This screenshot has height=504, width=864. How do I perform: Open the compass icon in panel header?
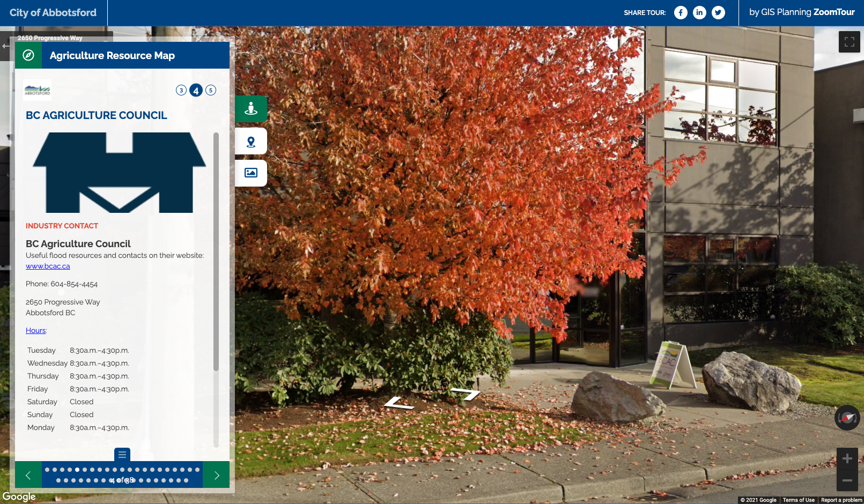click(x=28, y=55)
